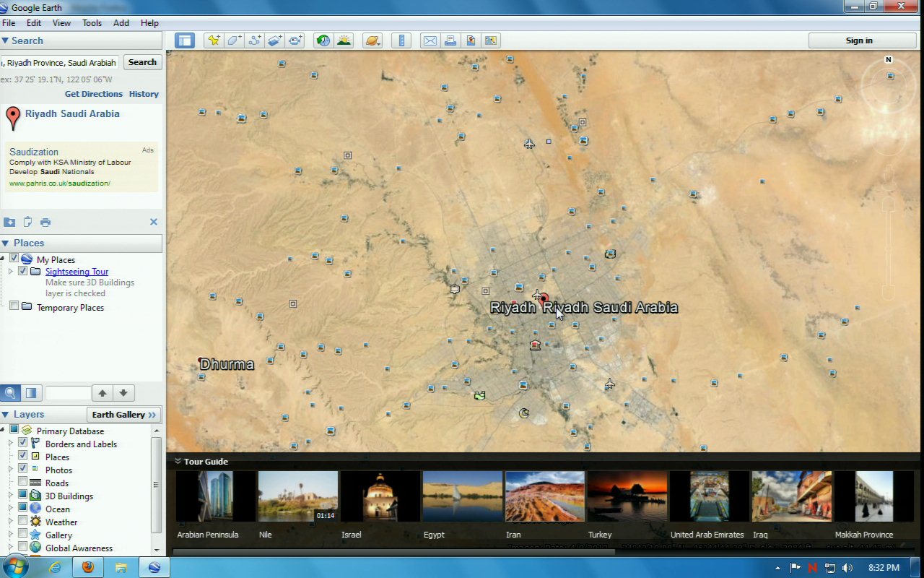Open the historical imagery clock tool

(x=323, y=40)
